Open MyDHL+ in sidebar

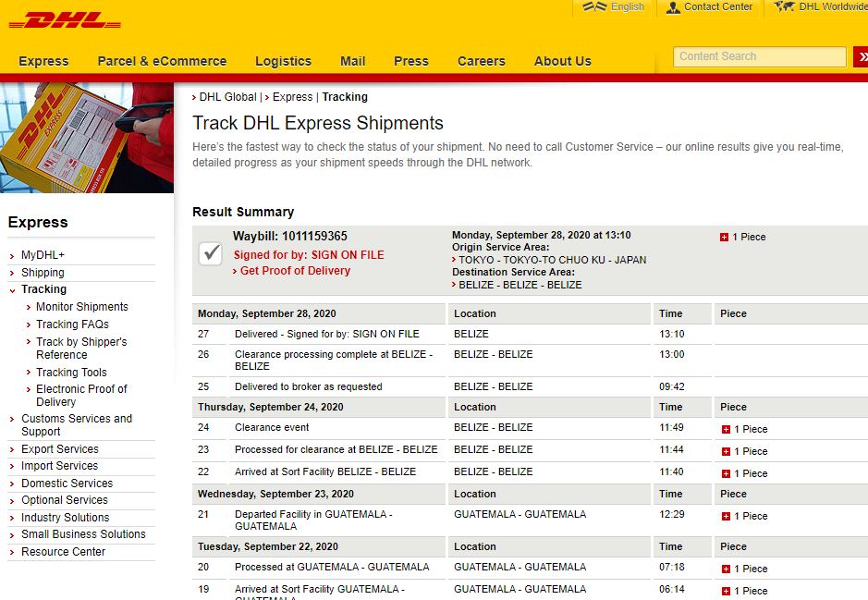[x=43, y=255]
